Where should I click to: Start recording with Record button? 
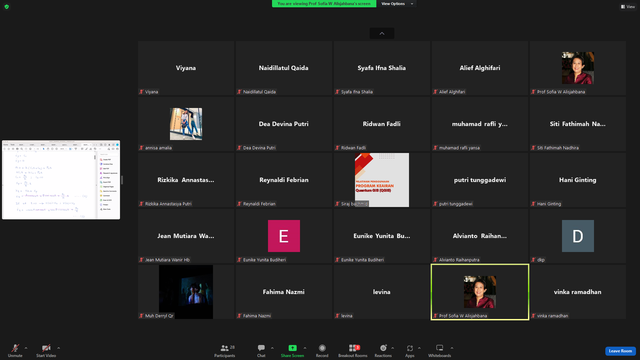pyautogui.click(x=322, y=350)
